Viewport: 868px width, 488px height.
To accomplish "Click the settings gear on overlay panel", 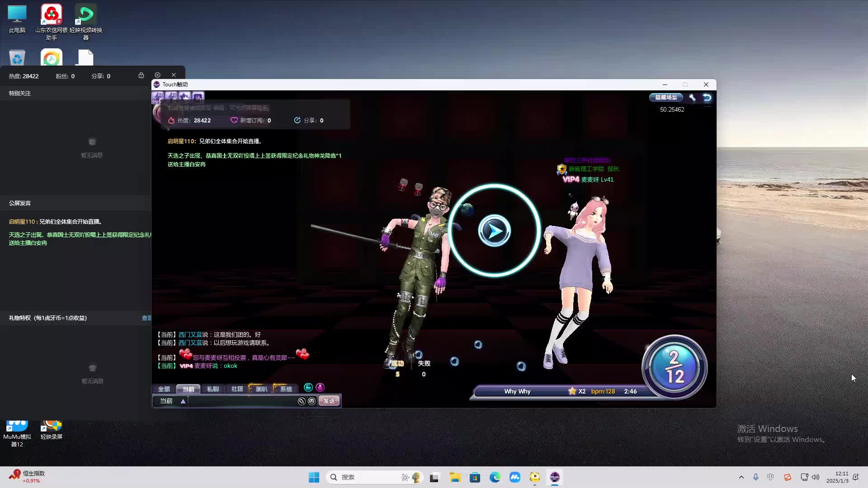I will 157,75.
